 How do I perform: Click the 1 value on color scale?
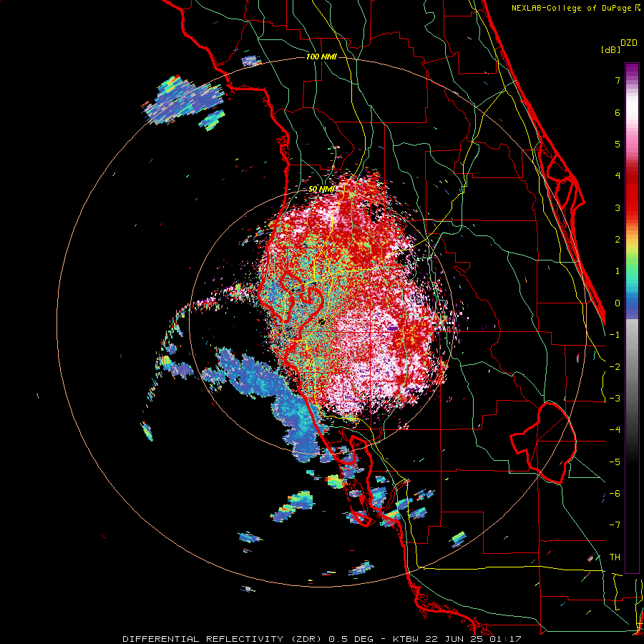point(618,271)
